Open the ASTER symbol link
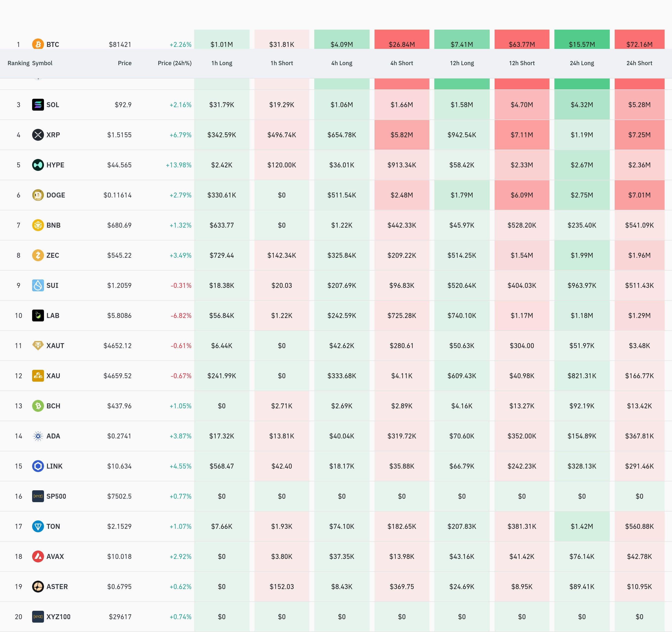 (x=57, y=586)
